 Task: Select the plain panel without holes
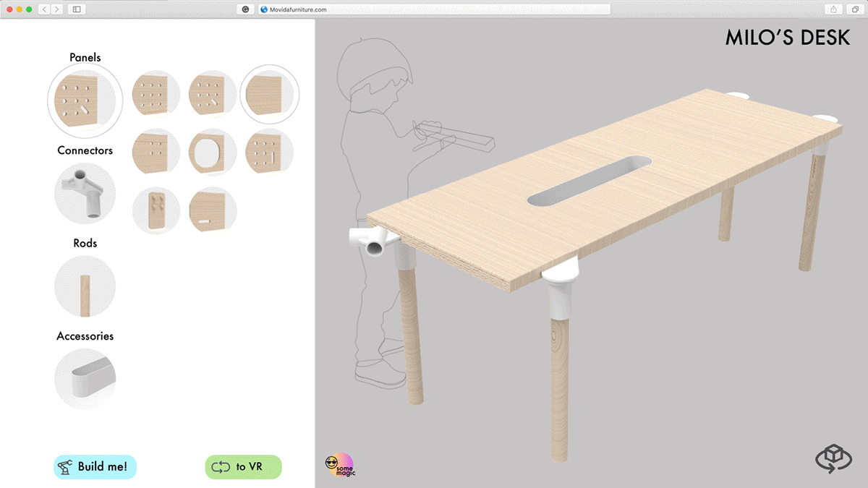(x=269, y=94)
